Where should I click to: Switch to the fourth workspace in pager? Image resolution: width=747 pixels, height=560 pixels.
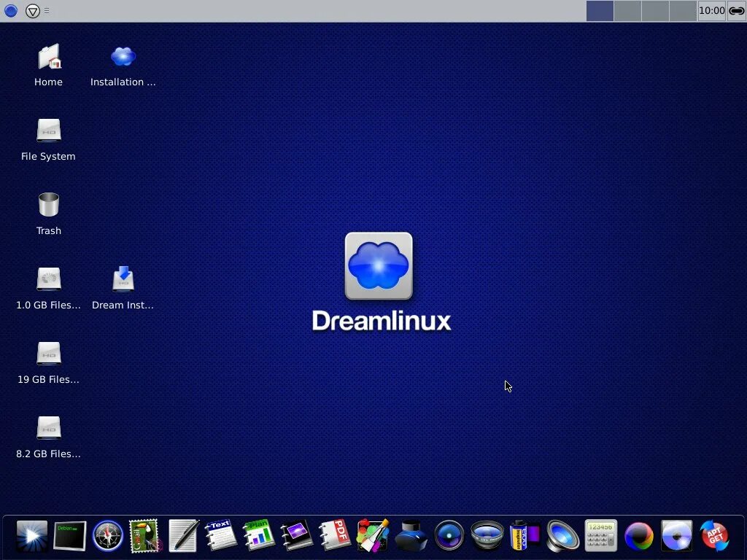pos(683,10)
